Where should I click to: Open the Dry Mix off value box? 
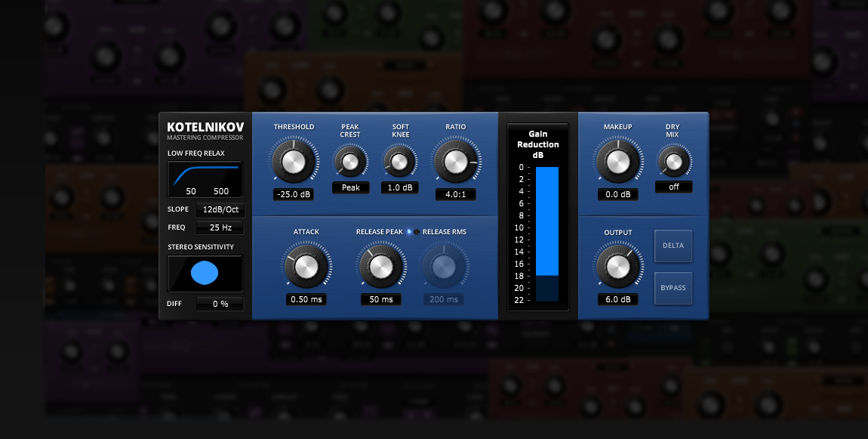click(673, 187)
